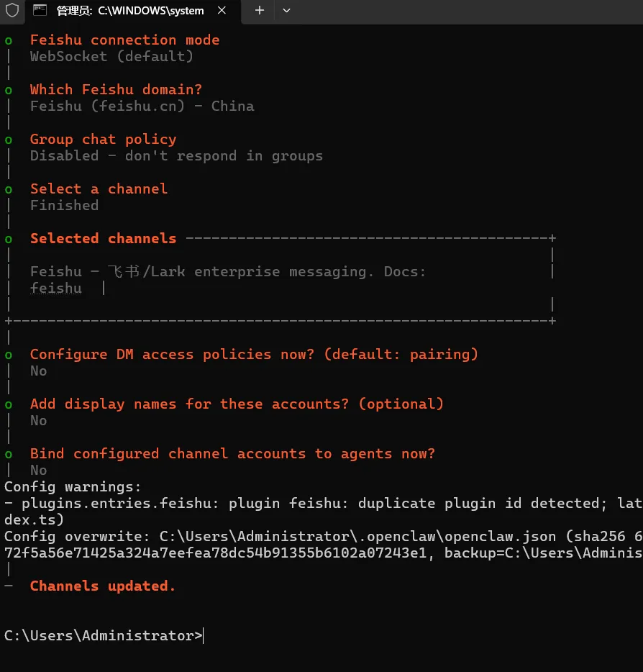Click the 'Feishu connection mode' heading
Viewport: 643px width, 672px height.
tap(124, 40)
